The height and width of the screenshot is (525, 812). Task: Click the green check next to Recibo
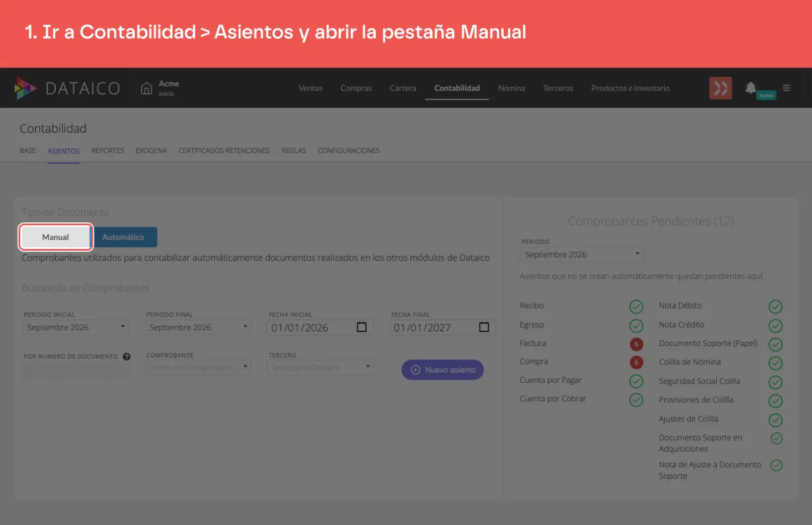[636, 307]
